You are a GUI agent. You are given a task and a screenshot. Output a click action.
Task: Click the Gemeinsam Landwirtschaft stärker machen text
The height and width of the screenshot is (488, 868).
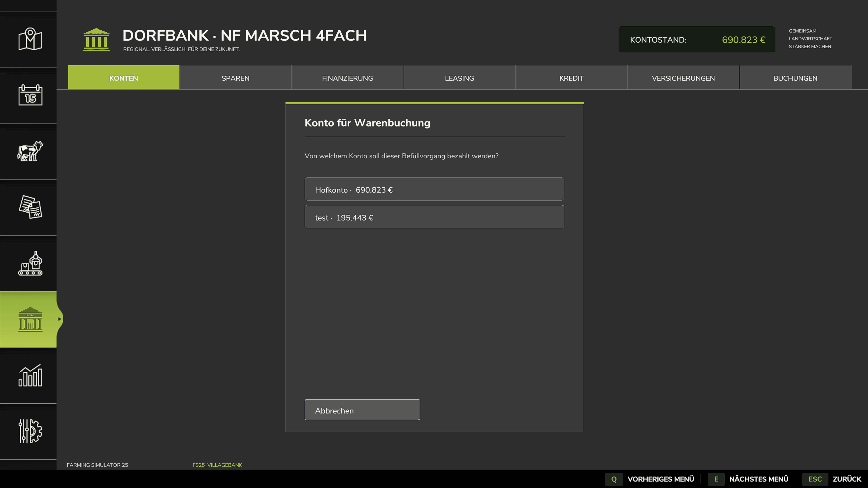click(x=810, y=39)
